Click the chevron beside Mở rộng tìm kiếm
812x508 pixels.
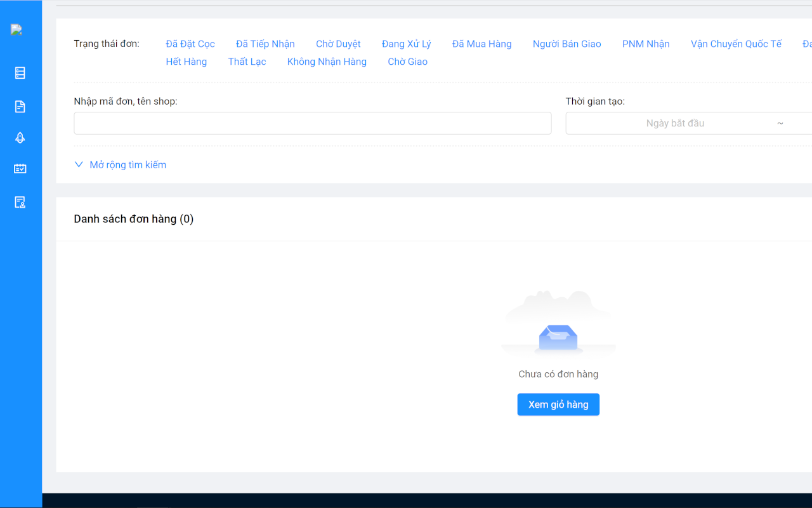pos(79,164)
